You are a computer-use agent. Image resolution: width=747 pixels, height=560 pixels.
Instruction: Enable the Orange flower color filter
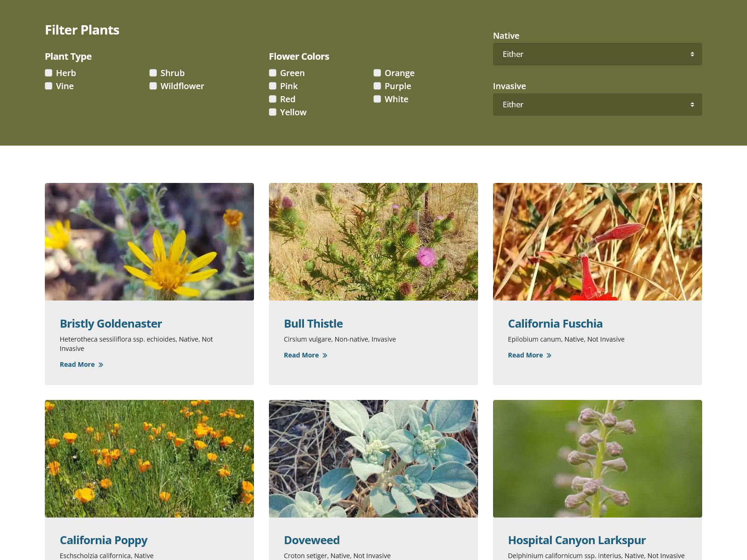point(377,73)
